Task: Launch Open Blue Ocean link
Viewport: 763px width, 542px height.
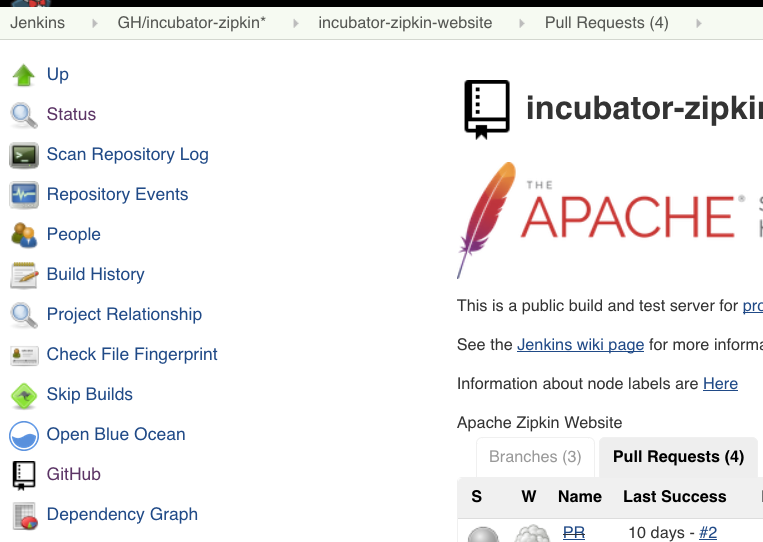Action: coord(116,434)
